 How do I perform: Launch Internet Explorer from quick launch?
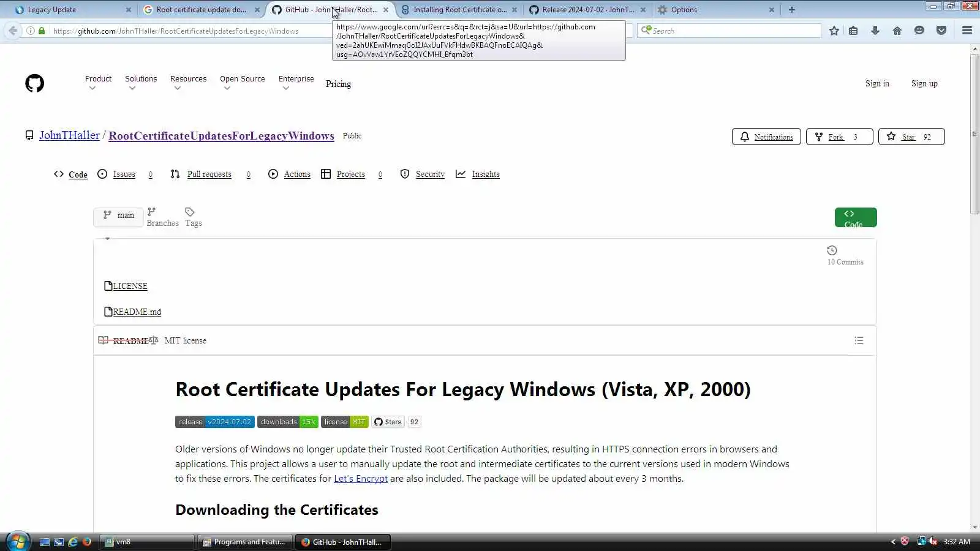click(x=73, y=542)
